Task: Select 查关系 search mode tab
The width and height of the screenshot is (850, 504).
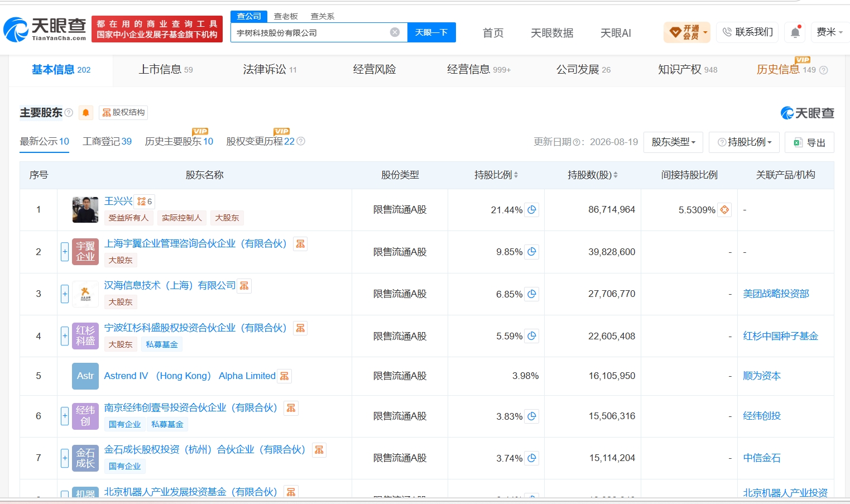Action: [x=323, y=16]
